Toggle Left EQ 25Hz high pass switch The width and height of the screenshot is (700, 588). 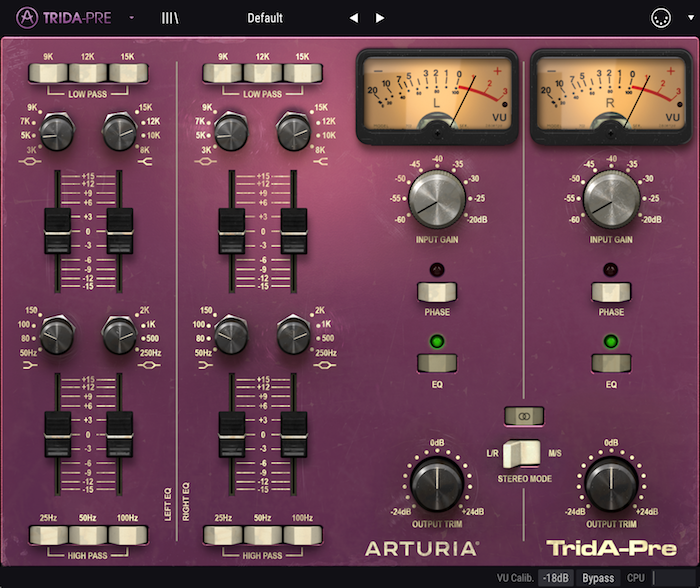click(x=48, y=535)
